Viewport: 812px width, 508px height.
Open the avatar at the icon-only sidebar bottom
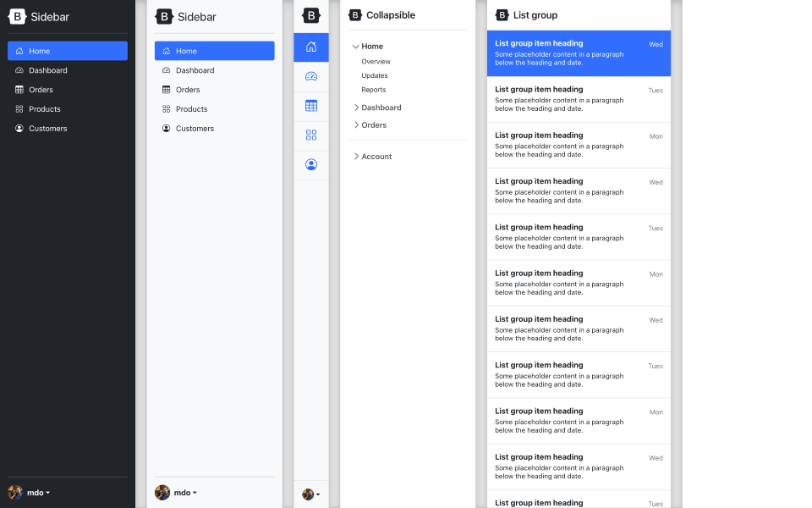[x=307, y=494]
